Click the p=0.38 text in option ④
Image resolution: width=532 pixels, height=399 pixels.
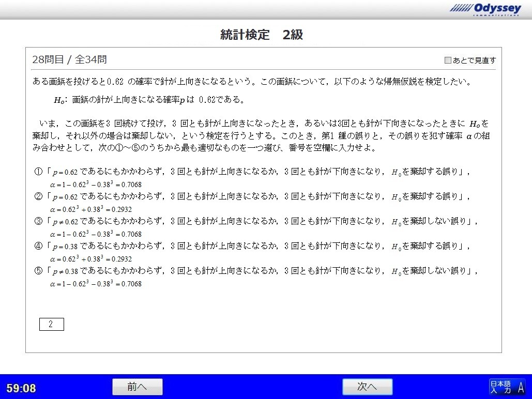click(x=65, y=246)
